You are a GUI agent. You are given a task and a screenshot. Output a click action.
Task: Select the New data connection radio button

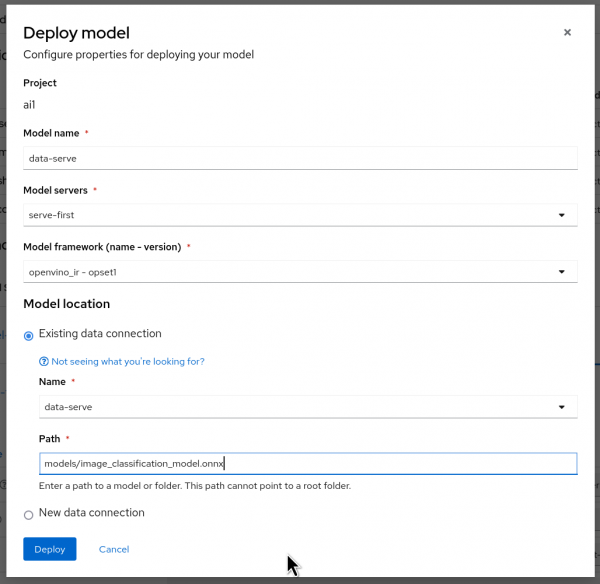(x=28, y=514)
